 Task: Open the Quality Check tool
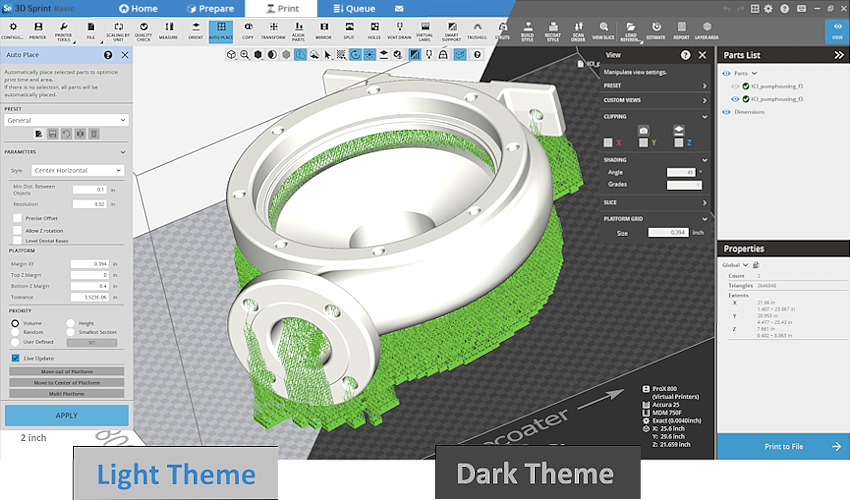click(x=142, y=32)
